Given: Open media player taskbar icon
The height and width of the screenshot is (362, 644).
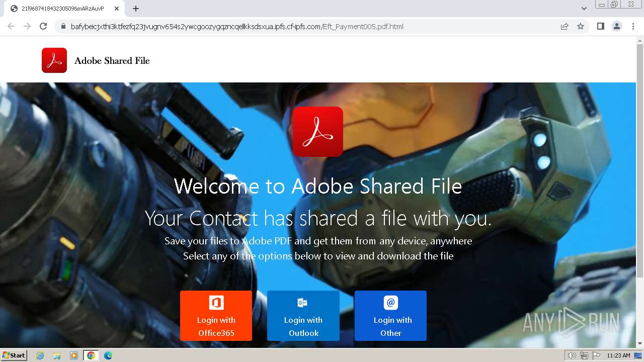Looking at the screenshot, I should click(74, 355).
